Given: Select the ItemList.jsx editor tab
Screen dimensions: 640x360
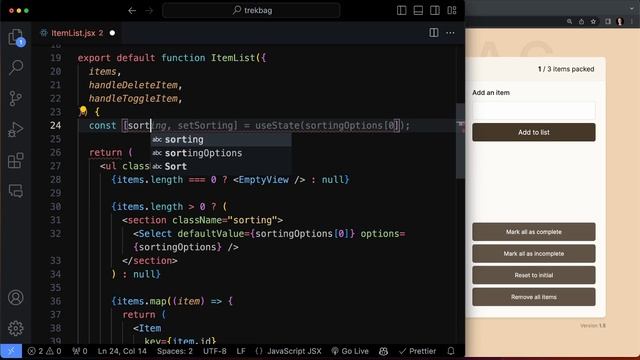Looking at the screenshot, I should [77, 33].
